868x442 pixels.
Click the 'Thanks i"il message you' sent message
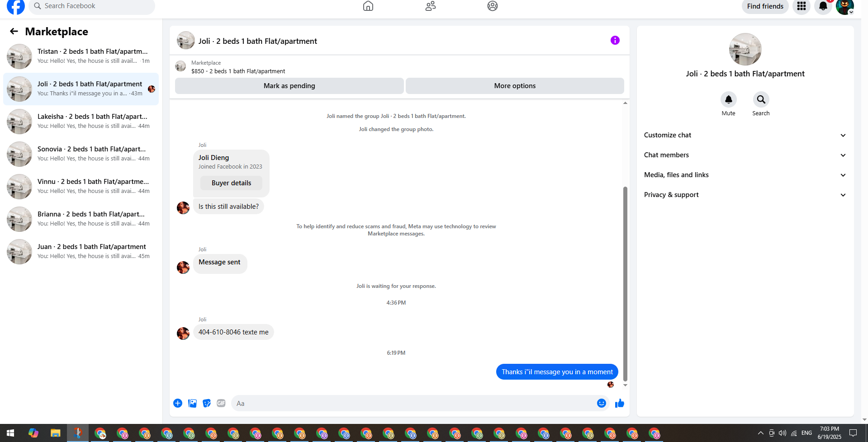(x=557, y=372)
